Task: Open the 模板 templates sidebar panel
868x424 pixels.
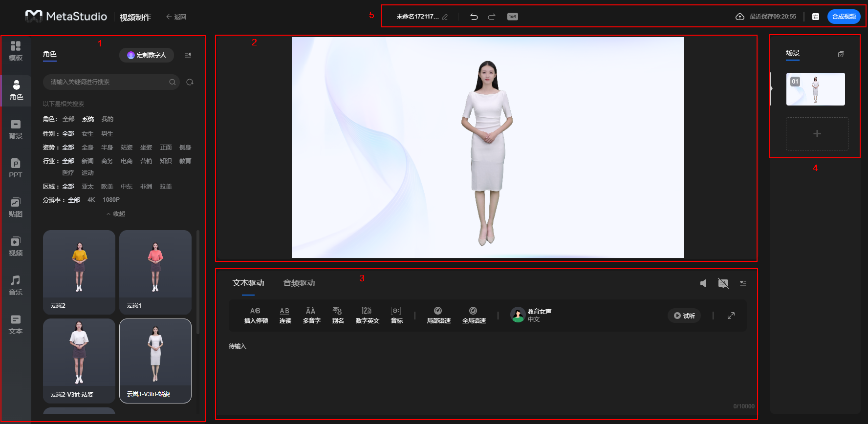Action: point(16,51)
